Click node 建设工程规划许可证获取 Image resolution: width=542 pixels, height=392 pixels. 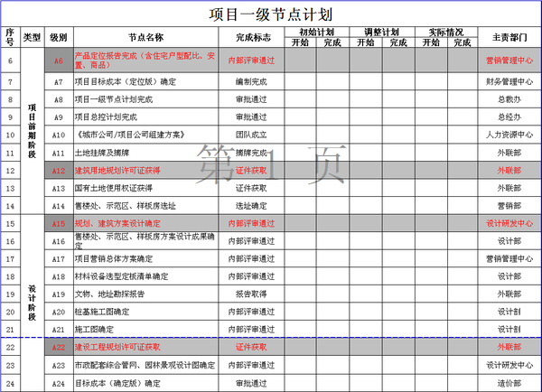coord(145,347)
